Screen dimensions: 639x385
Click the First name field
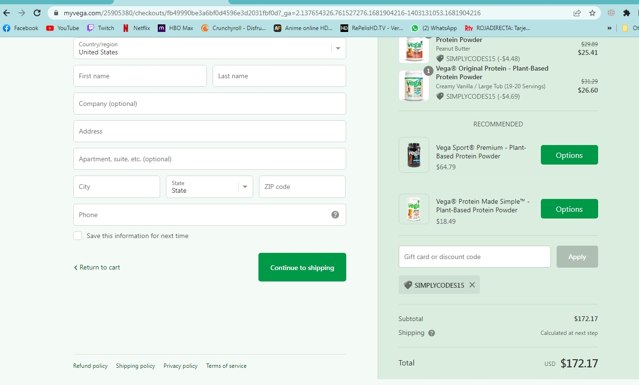click(140, 76)
